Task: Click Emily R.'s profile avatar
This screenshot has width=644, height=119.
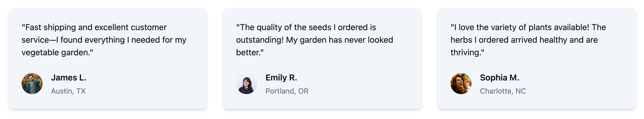Action: click(247, 84)
